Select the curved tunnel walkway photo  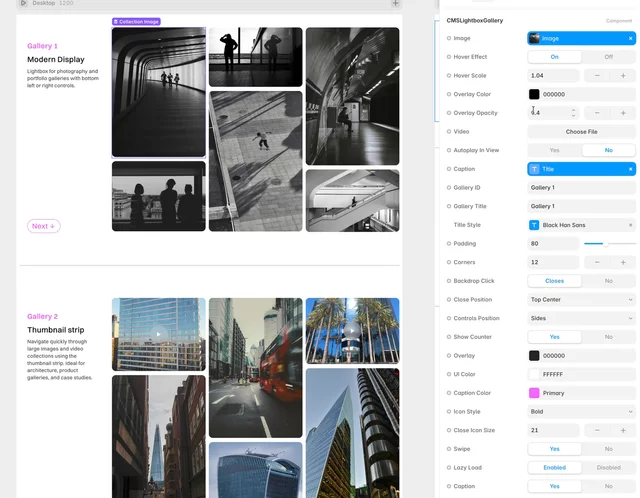point(159,92)
